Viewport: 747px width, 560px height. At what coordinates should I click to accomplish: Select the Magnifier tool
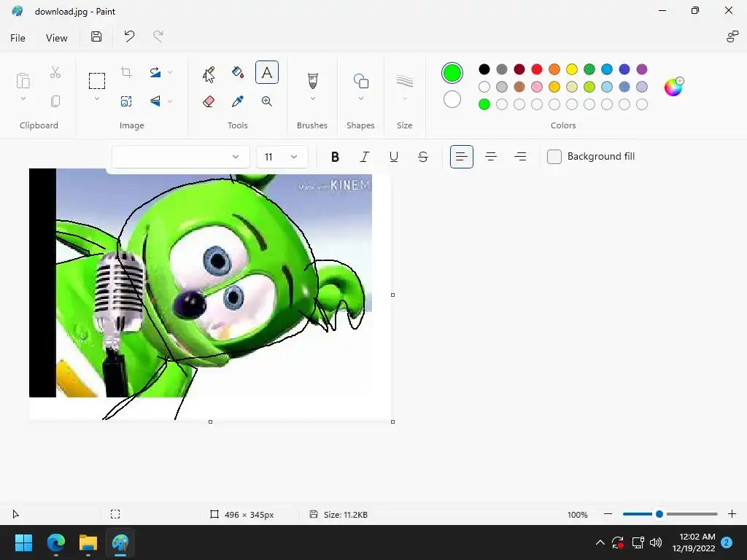click(267, 101)
